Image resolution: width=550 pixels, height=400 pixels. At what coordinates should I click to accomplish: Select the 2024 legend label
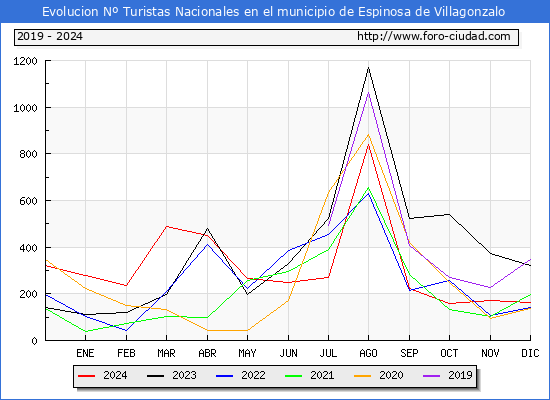click(115, 375)
